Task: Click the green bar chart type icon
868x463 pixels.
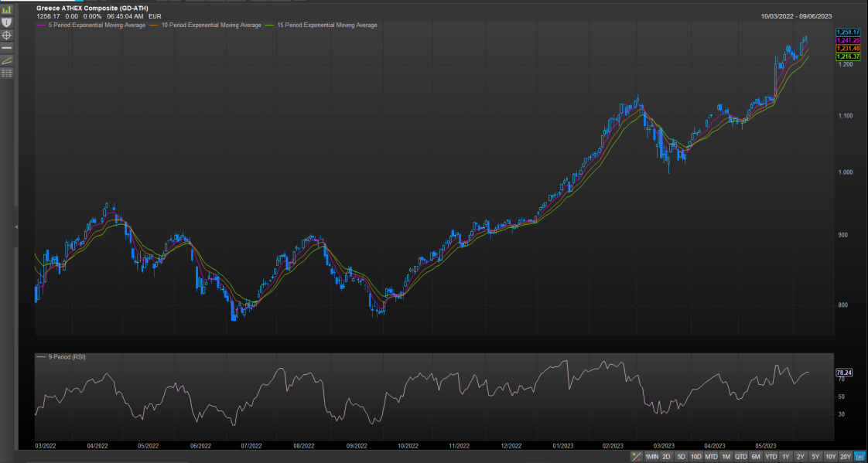Action: 7,9
